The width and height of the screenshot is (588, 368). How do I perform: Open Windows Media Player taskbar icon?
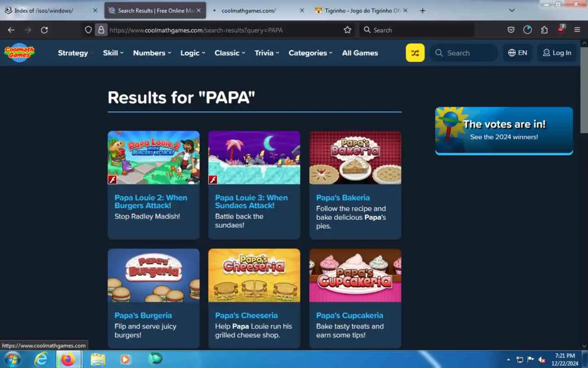tap(125, 359)
